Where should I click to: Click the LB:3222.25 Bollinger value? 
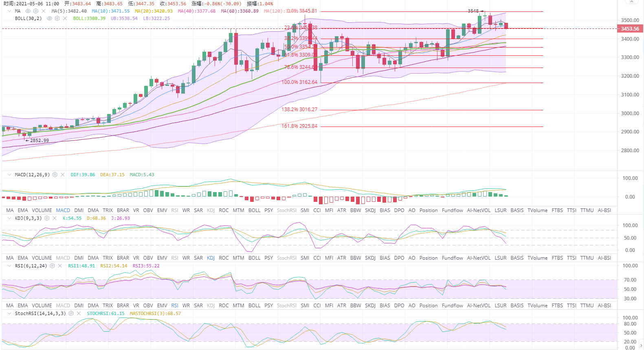click(156, 18)
